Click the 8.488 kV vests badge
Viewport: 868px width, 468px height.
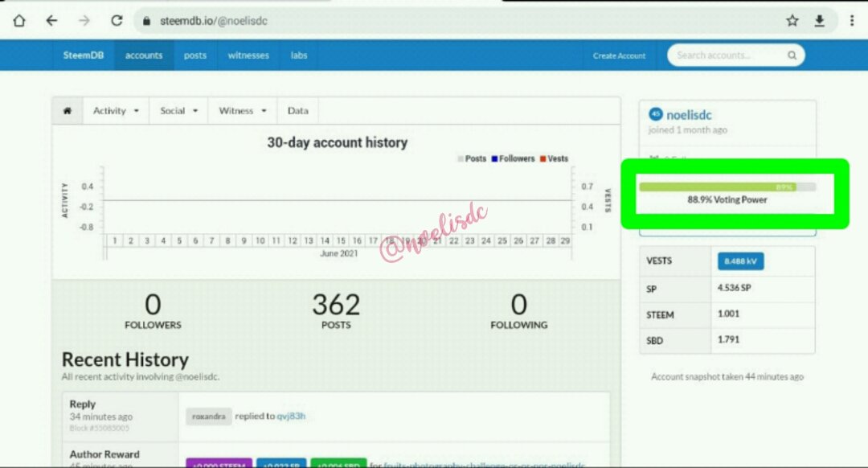pyautogui.click(x=741, y=261)
